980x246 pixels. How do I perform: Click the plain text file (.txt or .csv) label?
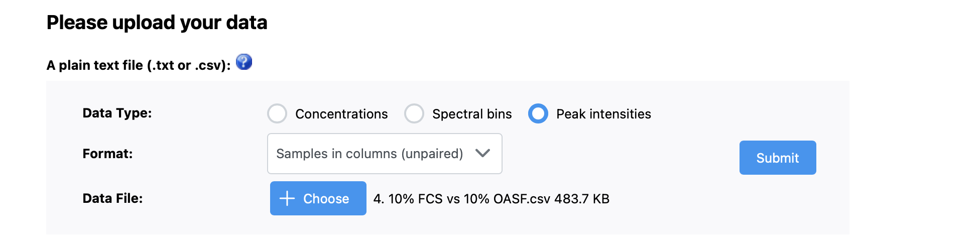click(139, 65)
